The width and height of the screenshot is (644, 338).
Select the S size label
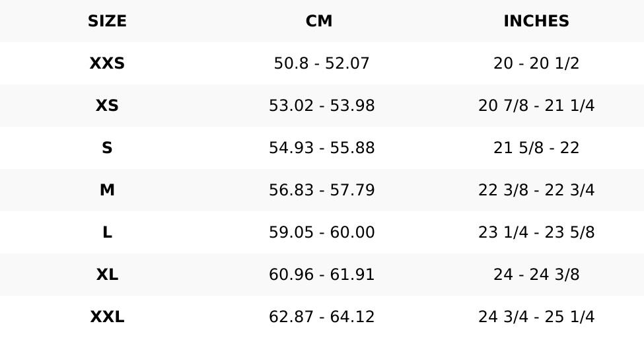(x=107, y=148)
